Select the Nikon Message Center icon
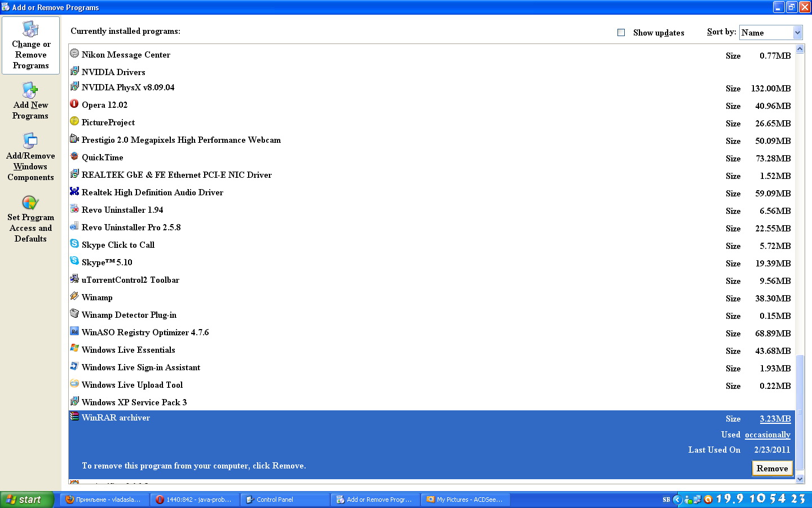 click(x=74, y=54)
